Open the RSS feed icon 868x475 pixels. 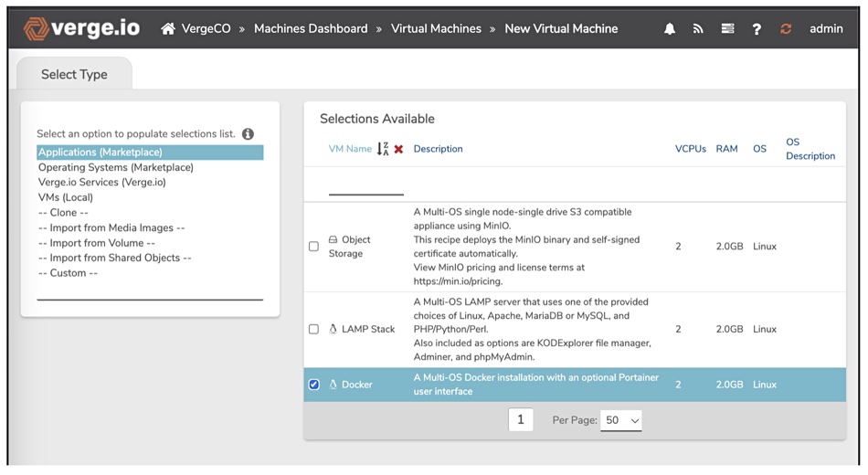click(698, 29)
